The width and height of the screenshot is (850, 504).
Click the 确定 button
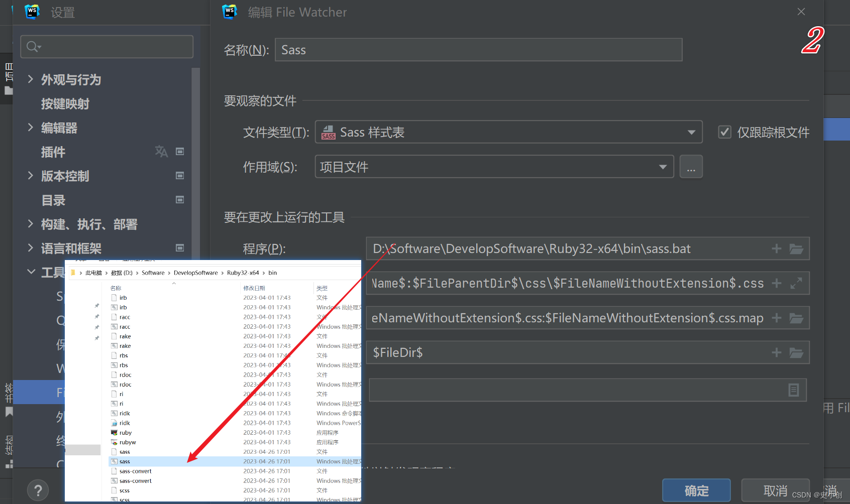pos(696,490)
